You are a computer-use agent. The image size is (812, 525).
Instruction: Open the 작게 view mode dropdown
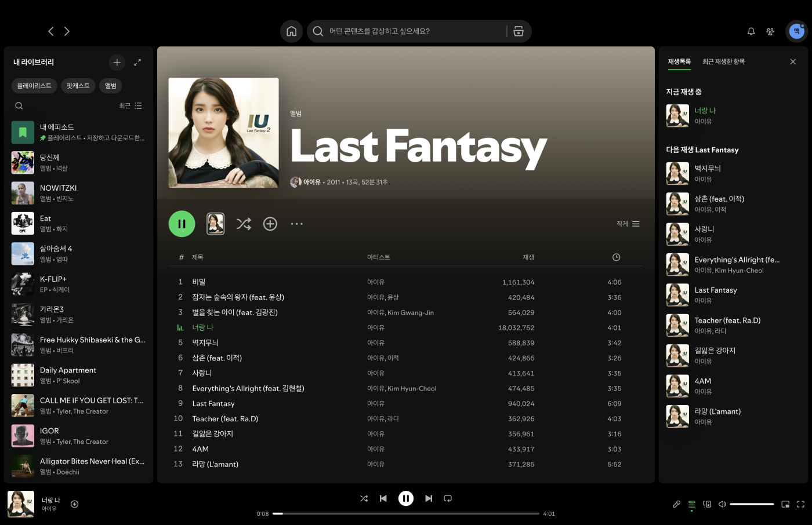628,224
